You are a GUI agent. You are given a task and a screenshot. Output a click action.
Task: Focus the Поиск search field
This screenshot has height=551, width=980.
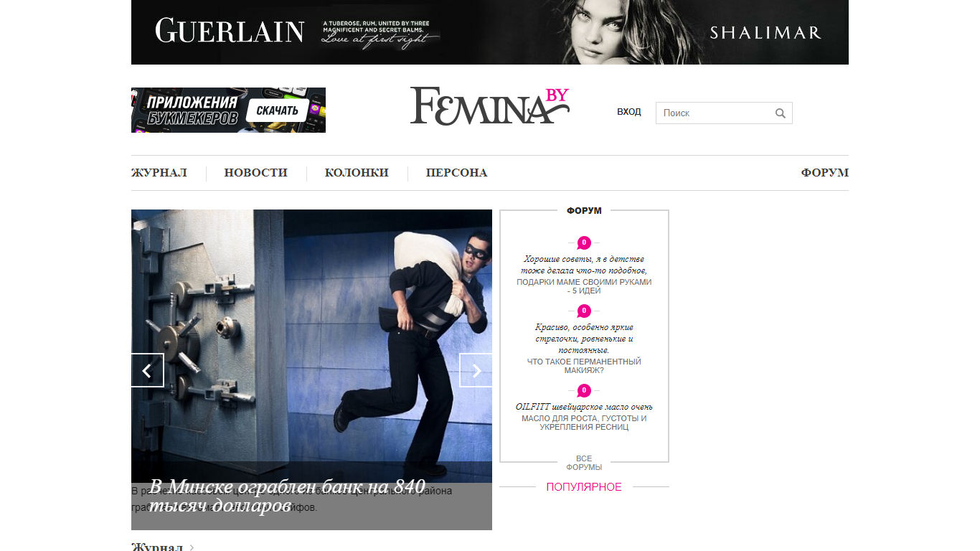715,113
